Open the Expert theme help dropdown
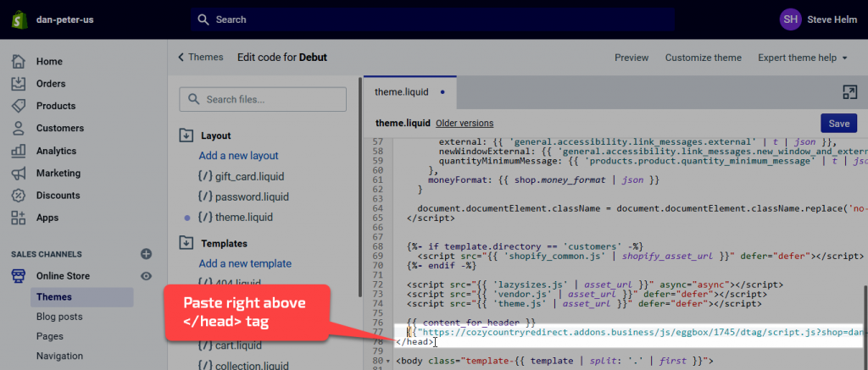The width and height of the screenshot is (868, 370). (x=802, y=58)
